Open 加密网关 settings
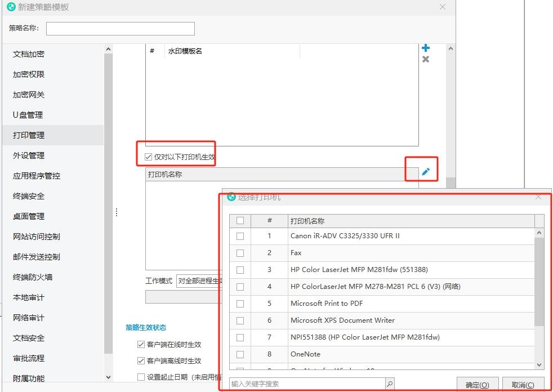 pyautogui.click(x=29, y=95)
